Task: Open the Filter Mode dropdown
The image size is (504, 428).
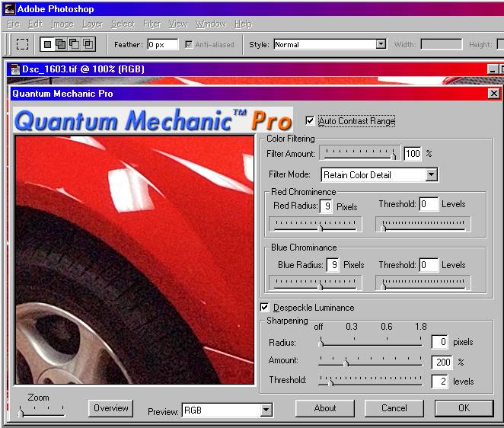Action: pos(432,174)
